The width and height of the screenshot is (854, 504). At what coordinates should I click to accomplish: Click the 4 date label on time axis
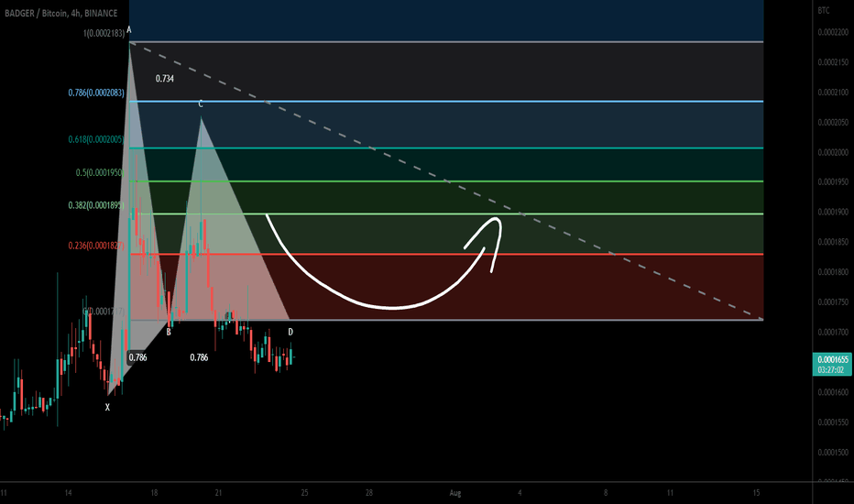click(x=520, y=493)
